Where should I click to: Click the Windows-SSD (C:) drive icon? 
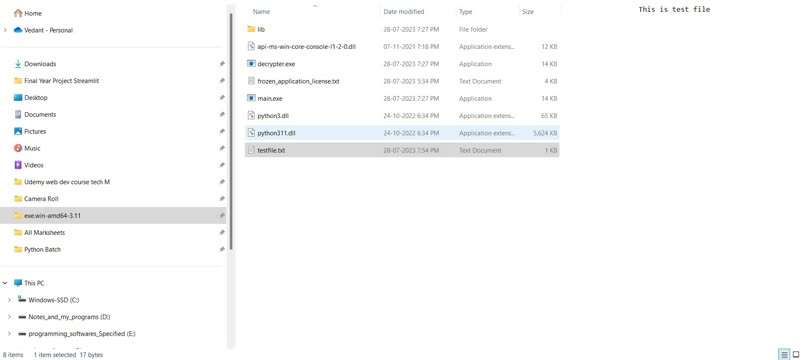coord(22,299)
